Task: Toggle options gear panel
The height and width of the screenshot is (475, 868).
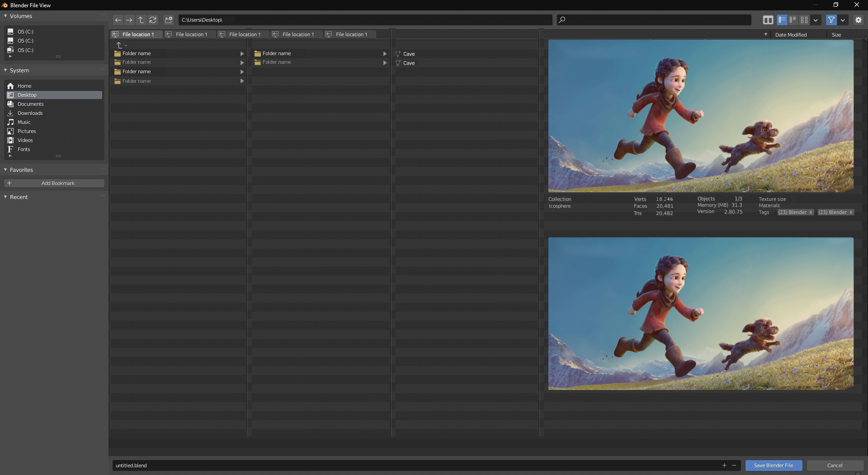Action: click(x=859, y=20)
